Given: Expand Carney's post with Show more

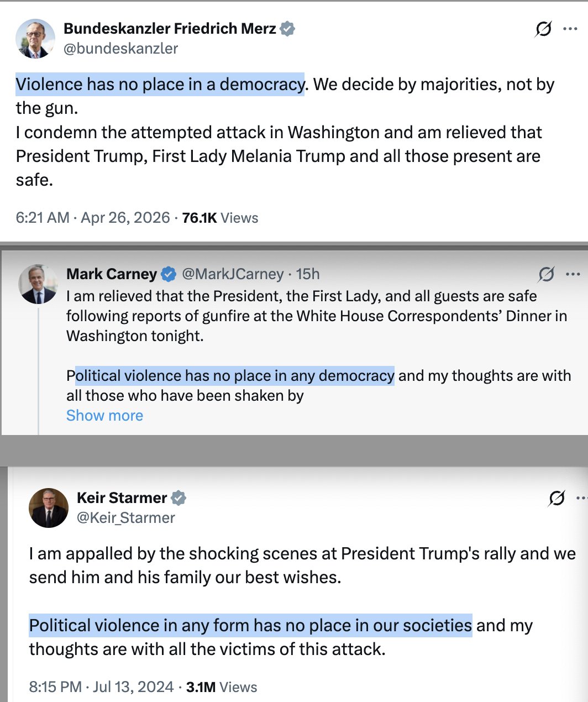Looking at the screenshot, I should point(104,416).
